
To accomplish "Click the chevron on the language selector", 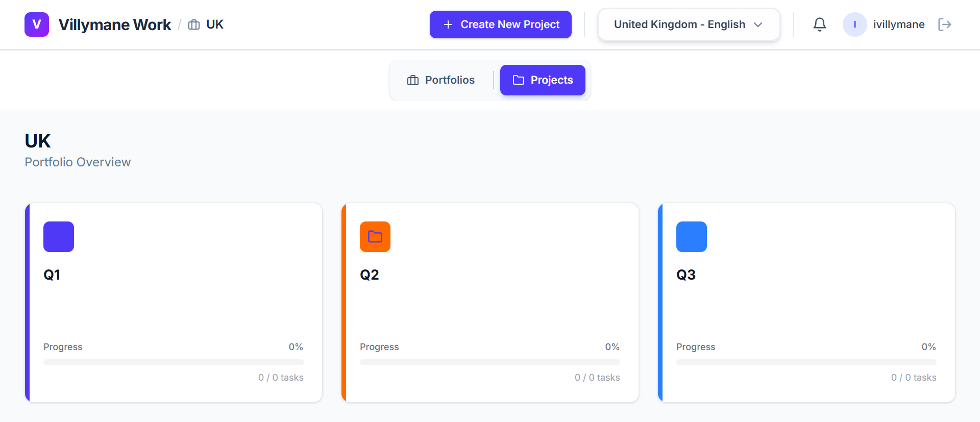I will [x=759, y=24].
